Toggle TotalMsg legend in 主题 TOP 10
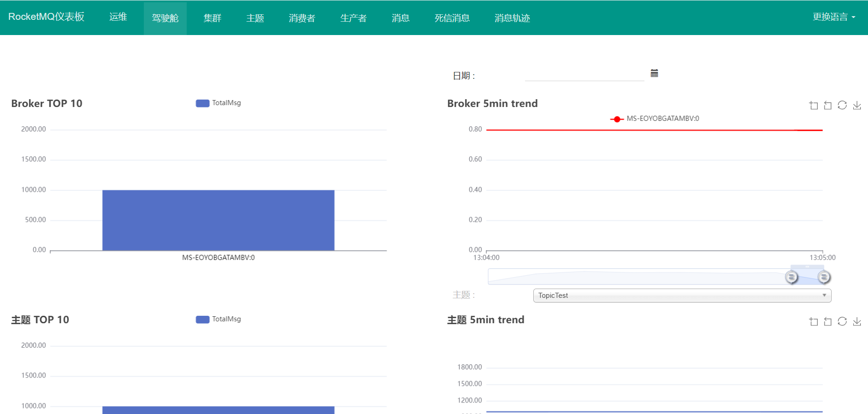 [218, 319]
